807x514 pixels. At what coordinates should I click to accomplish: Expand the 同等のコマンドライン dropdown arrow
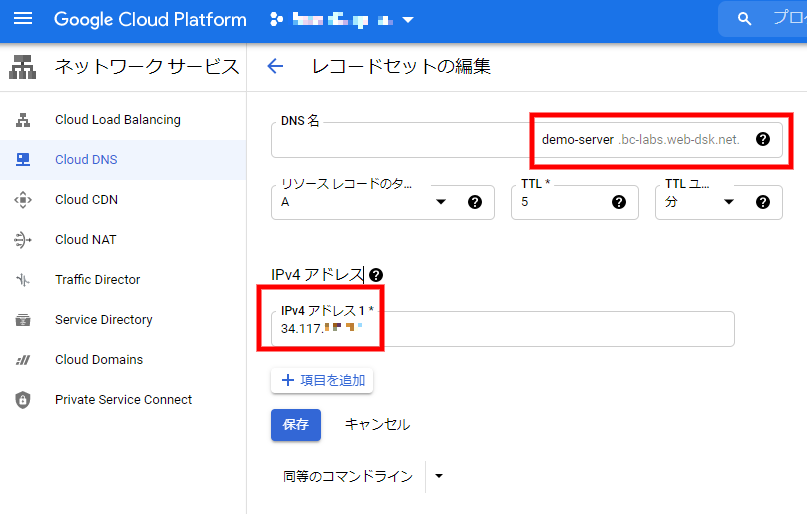pos(439,476)
